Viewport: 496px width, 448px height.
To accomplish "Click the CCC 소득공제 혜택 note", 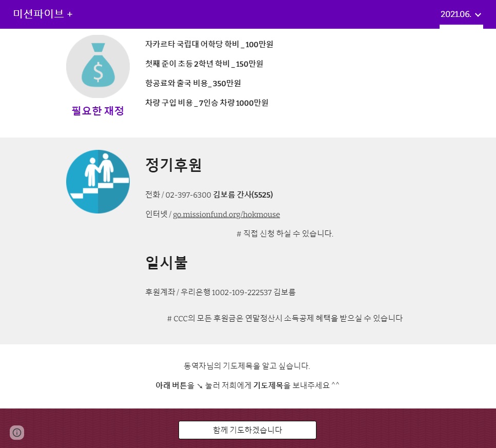I will click(x=285, y=318).
